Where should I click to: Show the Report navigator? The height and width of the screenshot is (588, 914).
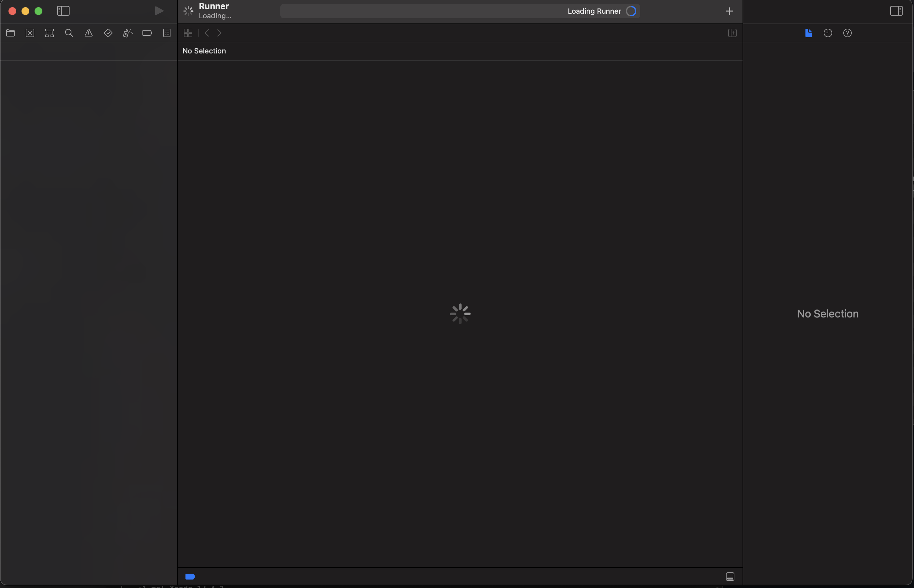click(x=167, y=33)
